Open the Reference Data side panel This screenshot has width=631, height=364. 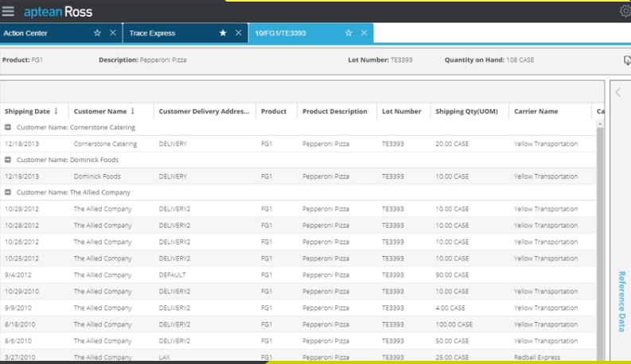621,302
